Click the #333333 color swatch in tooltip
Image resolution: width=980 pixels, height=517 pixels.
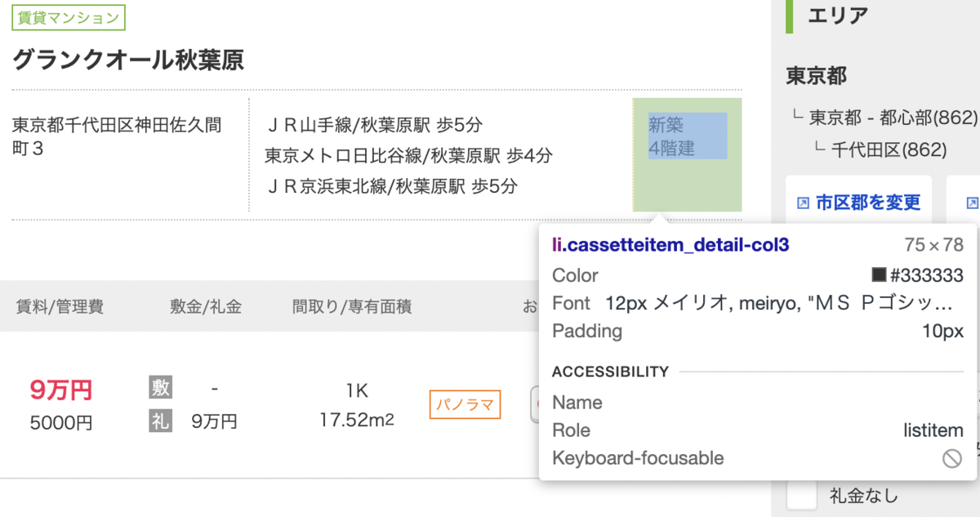879,275
